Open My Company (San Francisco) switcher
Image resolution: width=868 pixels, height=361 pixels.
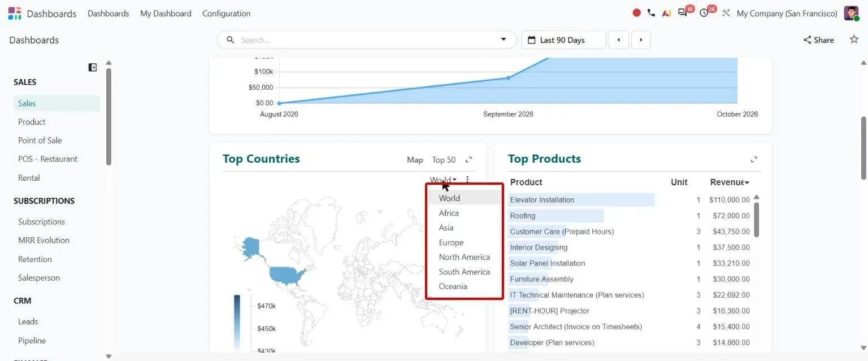point(787,14)
